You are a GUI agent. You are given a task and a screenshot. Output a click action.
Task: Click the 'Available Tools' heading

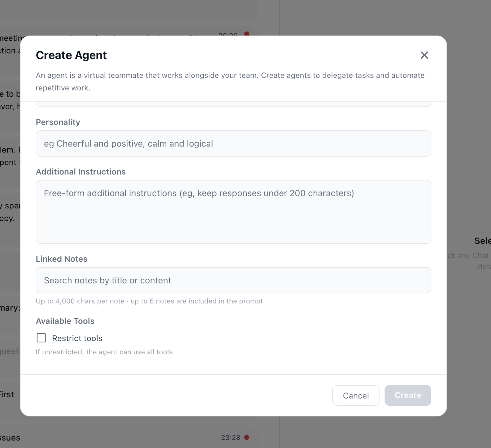[x=65, y=321]
